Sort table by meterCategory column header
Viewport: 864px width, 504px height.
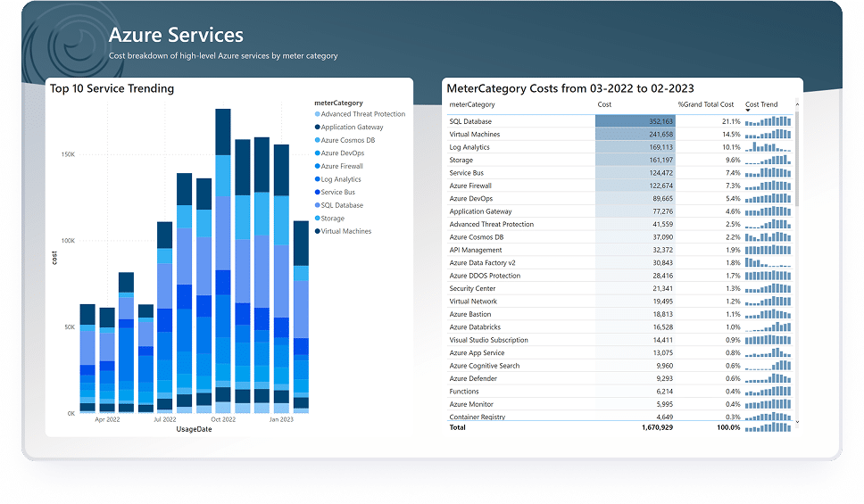pos(471,104)
